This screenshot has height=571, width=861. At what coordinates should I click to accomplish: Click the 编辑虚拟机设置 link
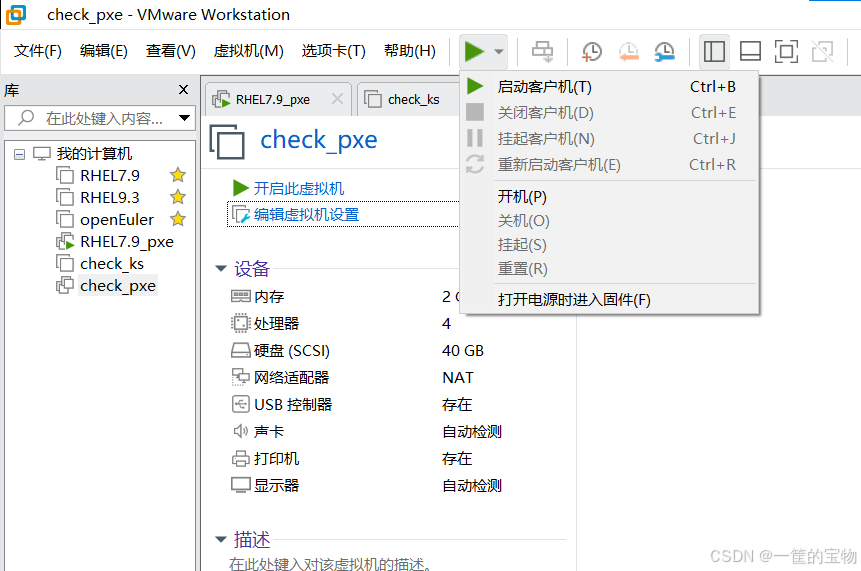click(x=306, y=215)
